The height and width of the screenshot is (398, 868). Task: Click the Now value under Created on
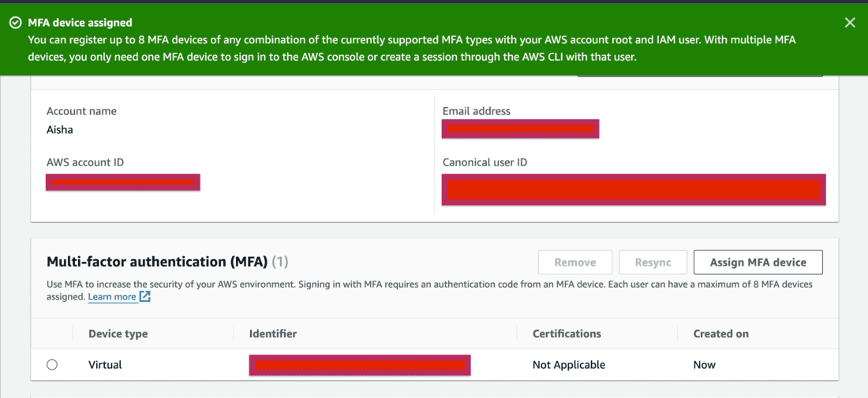click(705, 365)
